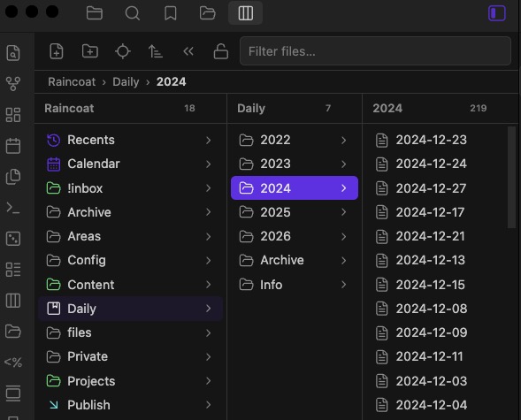Toggle the padlock lock icon
Screen dimensions: 521x420
(220, 51)
